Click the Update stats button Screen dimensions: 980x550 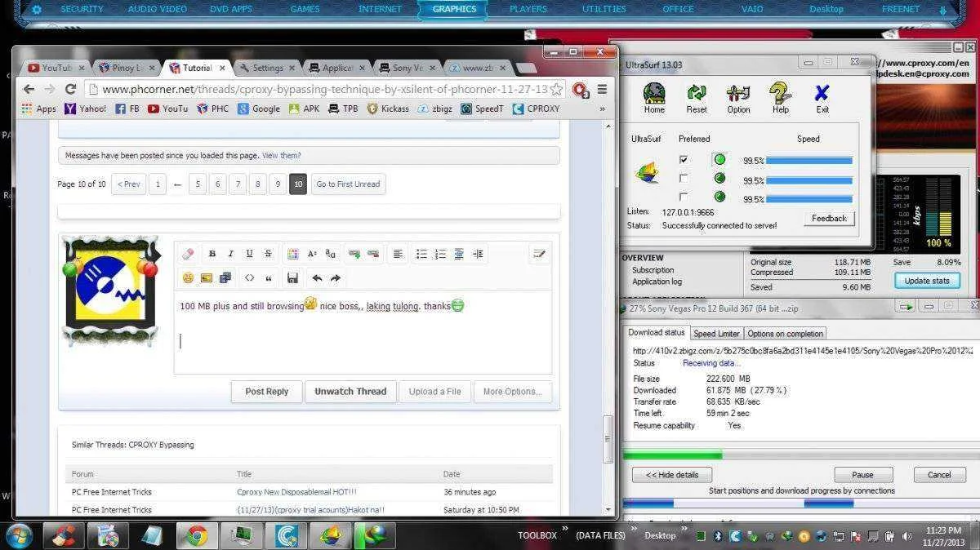click(927, 281)
